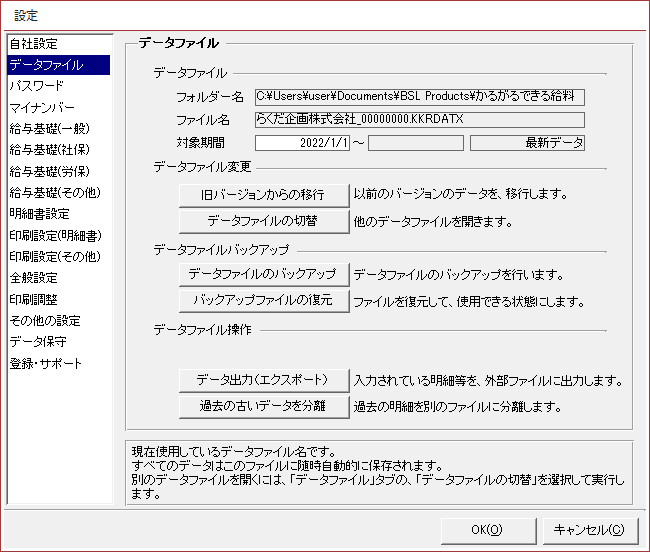
Task: Click the 最新データ field
Action: pyautogui.click(x=527, y=143)
